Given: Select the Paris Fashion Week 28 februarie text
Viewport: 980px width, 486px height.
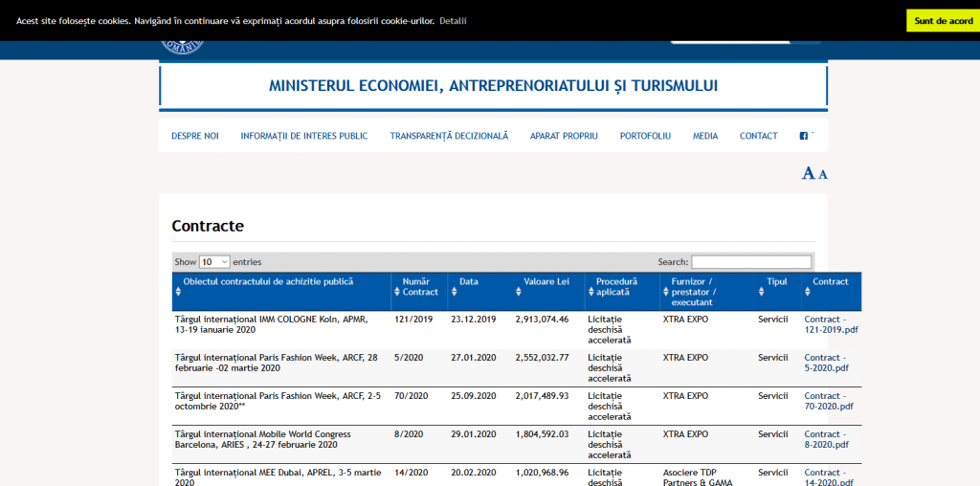Looking at the screenshot, I should click(277, 363).
